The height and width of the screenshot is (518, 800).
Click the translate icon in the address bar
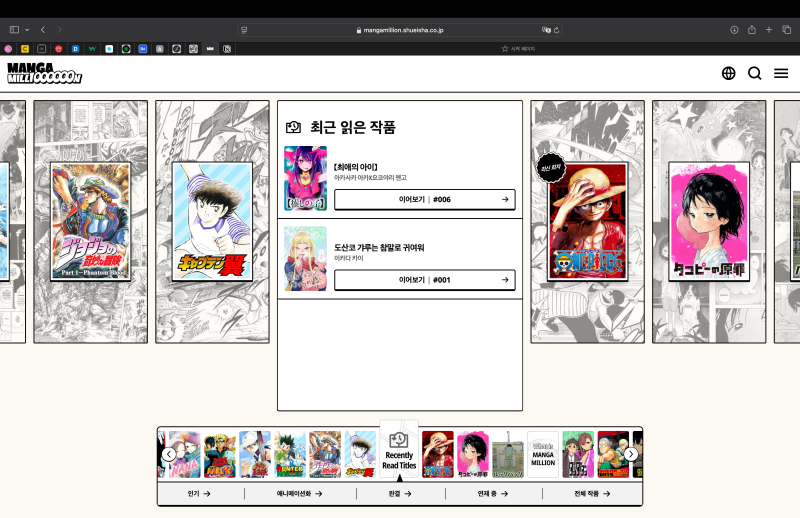[546, 30]
